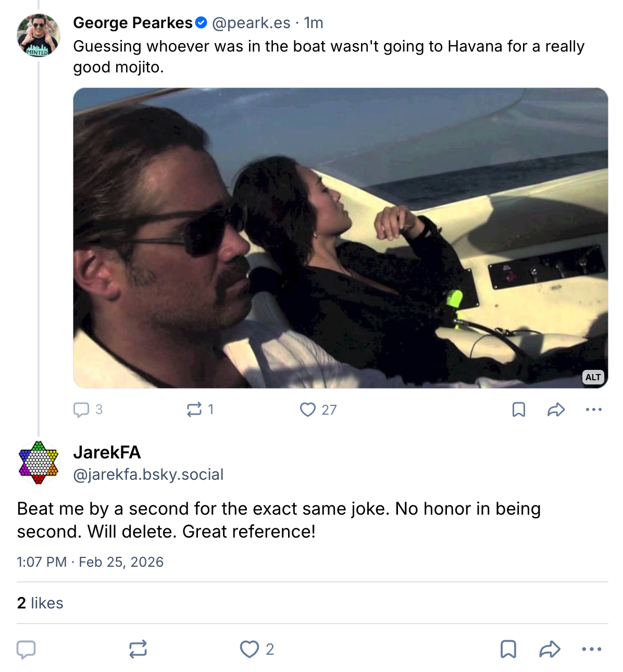Like George Pearkes' post
The height and width of the screenshot is (672, 623).
coord(308,409)
